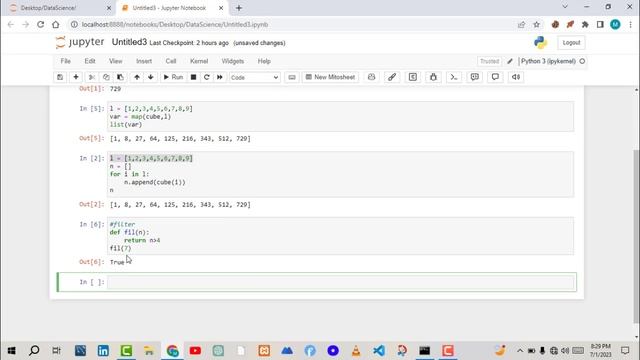640x360 pixels.
Task: Rename notebook title Untitled3
Action: pyautogui.click(x=129, y=42)
